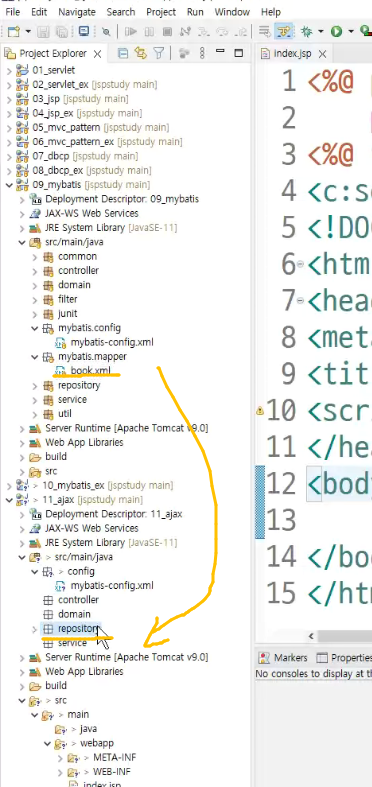Open the New wizard toolbar icon

(14, 32)
